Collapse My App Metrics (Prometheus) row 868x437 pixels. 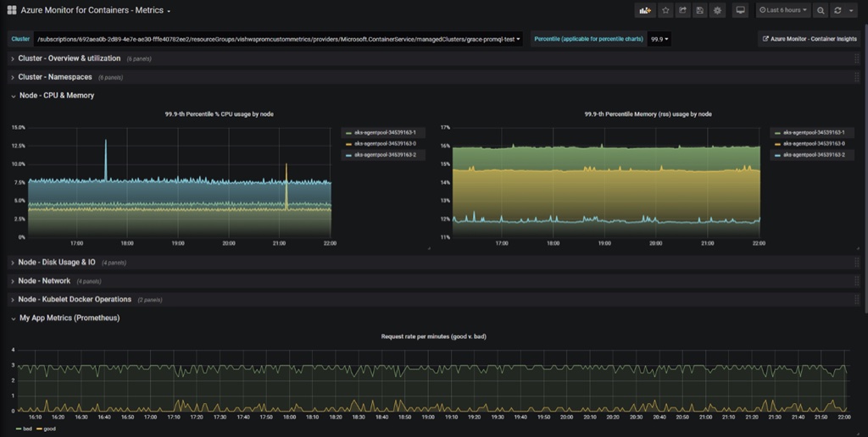coord(70,318)
